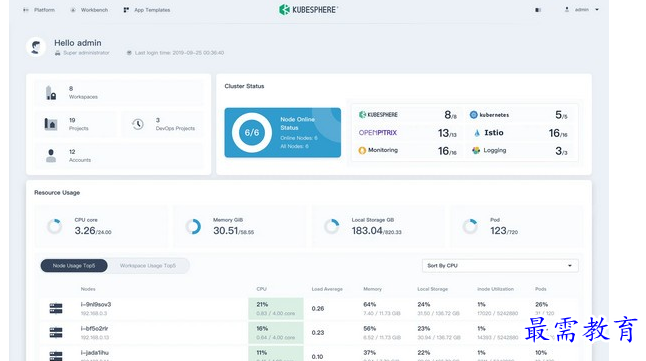
Task: Go to App Templates
Action: tap(147, 10)
